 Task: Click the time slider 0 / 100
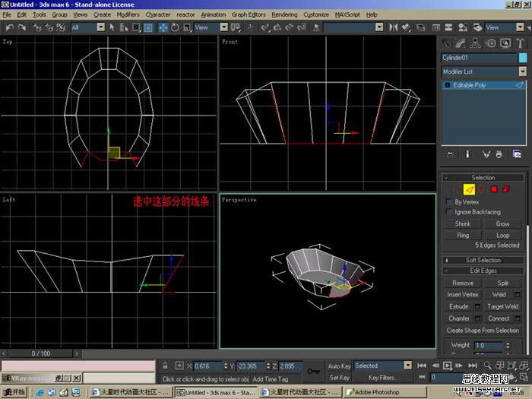[41, 353]
